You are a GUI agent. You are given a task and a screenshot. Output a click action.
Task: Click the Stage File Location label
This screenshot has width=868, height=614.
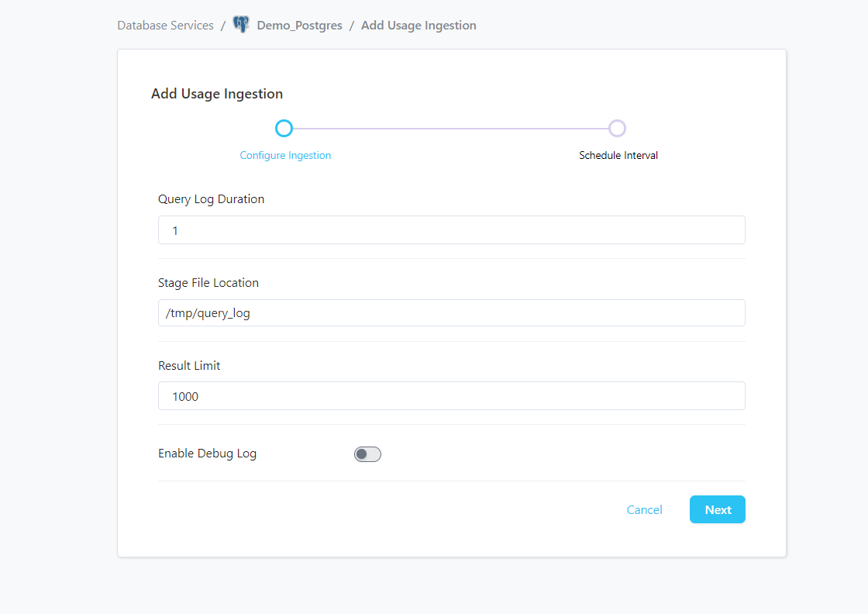[x=208, y=283]
